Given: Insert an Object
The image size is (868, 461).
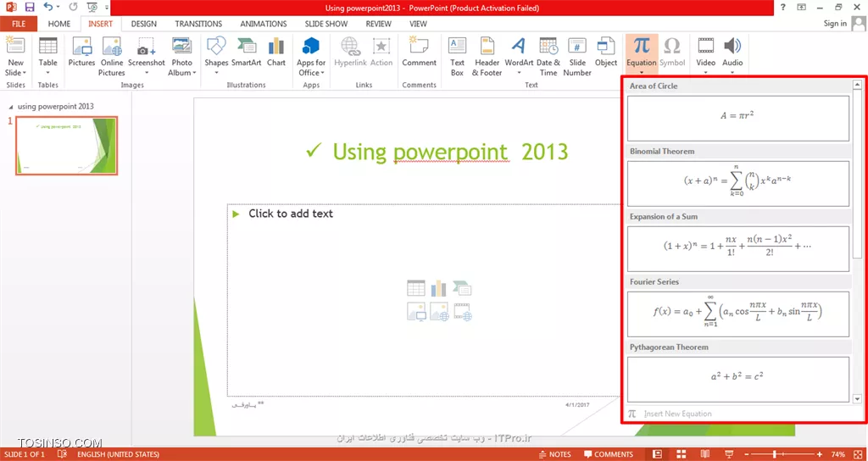Looking at the screenshot, I should [605, 52].
